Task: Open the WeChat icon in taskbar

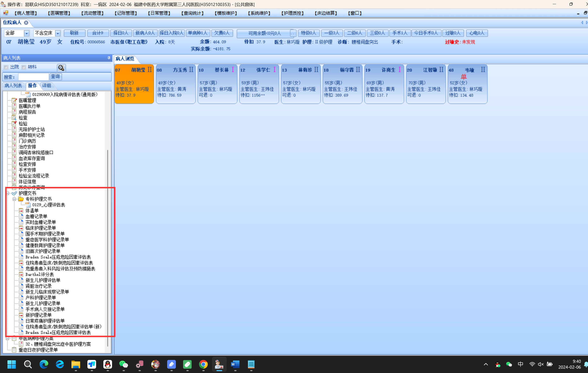Action: 124,365
